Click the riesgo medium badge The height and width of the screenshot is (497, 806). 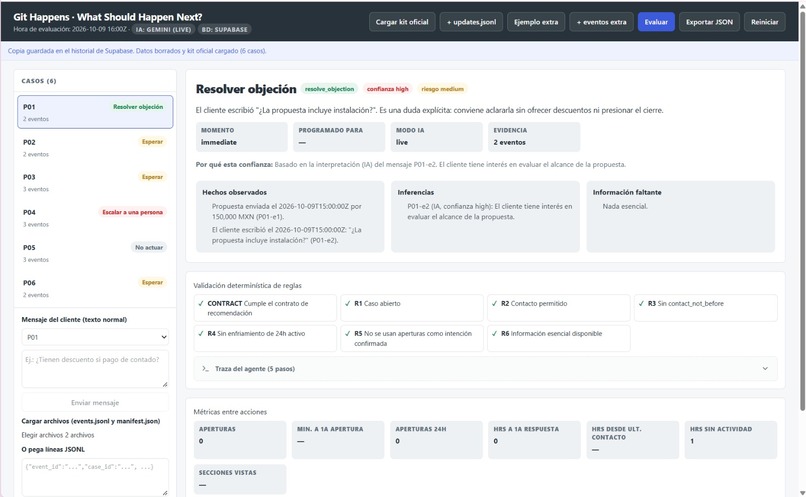point(443,89)
